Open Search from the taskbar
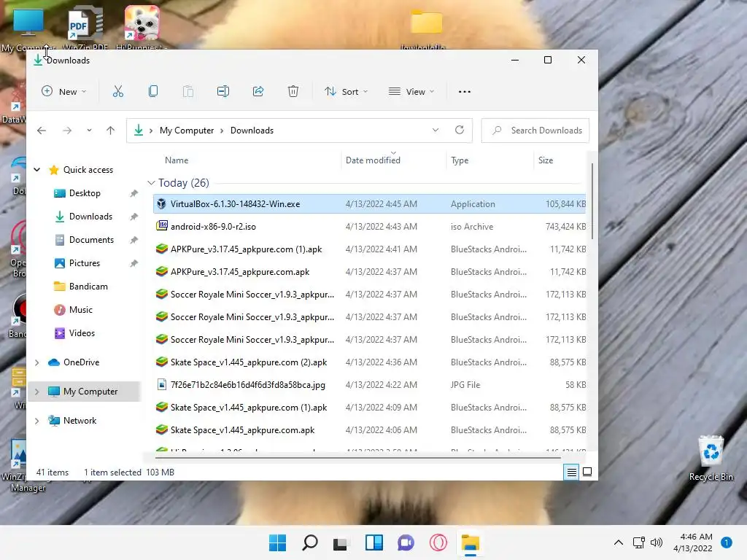The image size is (747, 560). (309, 542)
